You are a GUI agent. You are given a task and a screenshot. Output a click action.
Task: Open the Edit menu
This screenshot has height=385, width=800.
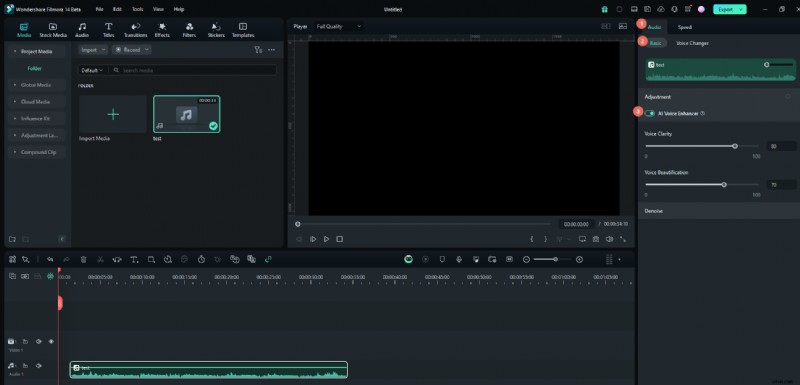click(117, 9)
